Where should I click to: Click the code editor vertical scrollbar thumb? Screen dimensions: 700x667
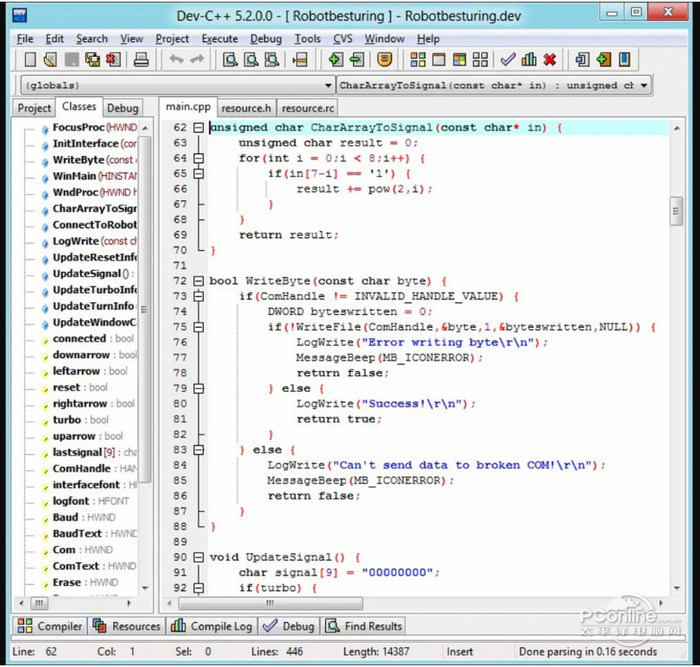pyautogui.click(x=677, y=212)
